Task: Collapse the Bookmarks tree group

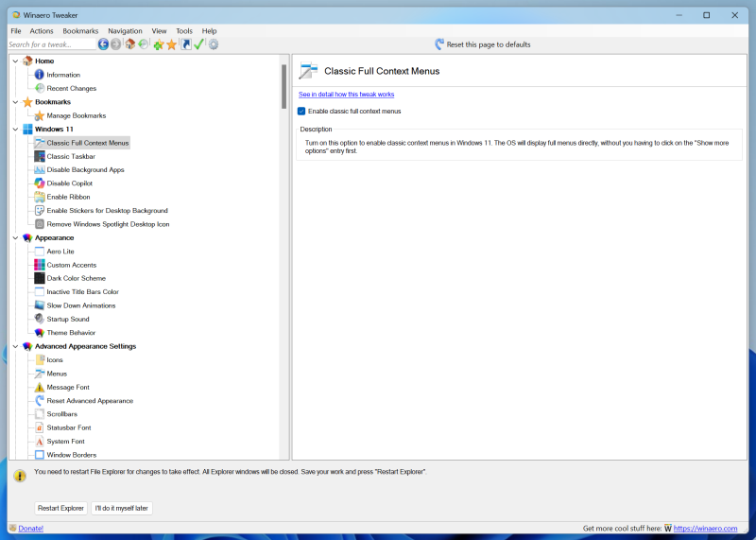Action: [x=15, y=102]
